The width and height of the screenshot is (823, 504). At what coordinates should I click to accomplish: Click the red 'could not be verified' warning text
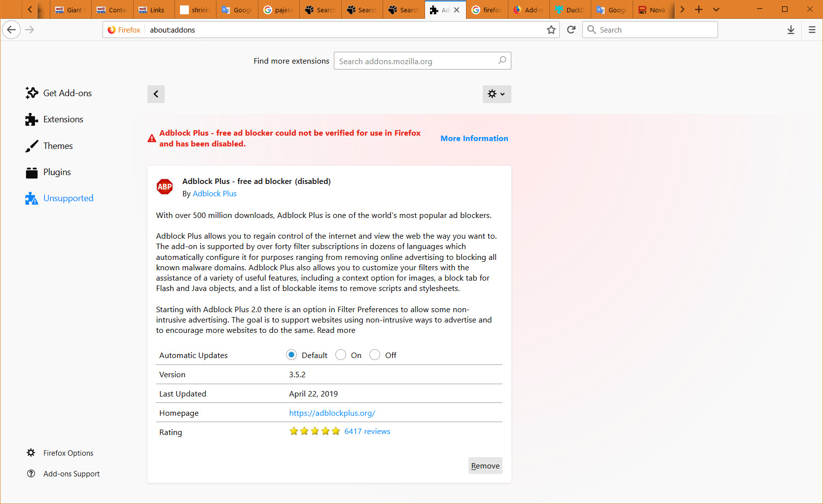tap(290, 139)
